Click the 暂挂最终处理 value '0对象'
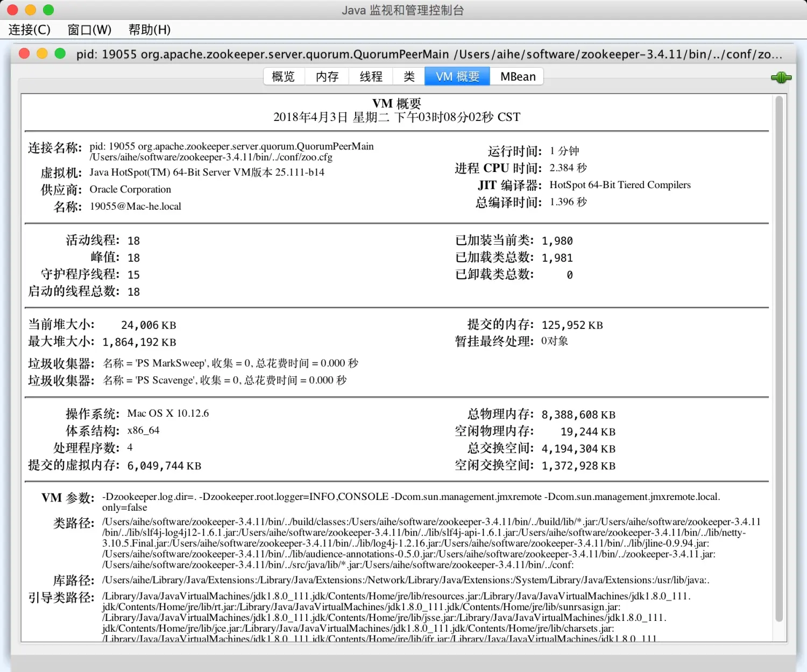The width and height of the screenshot is (807, 672). (x=555, y=341)
